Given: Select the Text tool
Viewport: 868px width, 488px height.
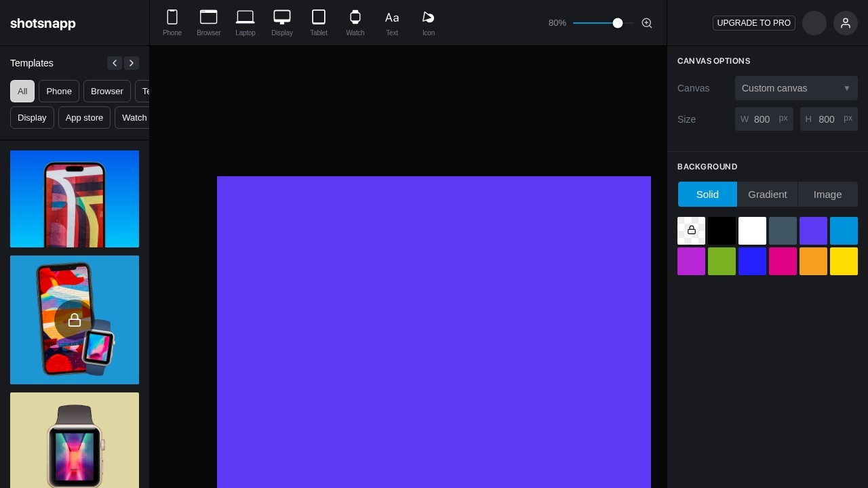Looking at the screenshot, I should coord(392,22).
